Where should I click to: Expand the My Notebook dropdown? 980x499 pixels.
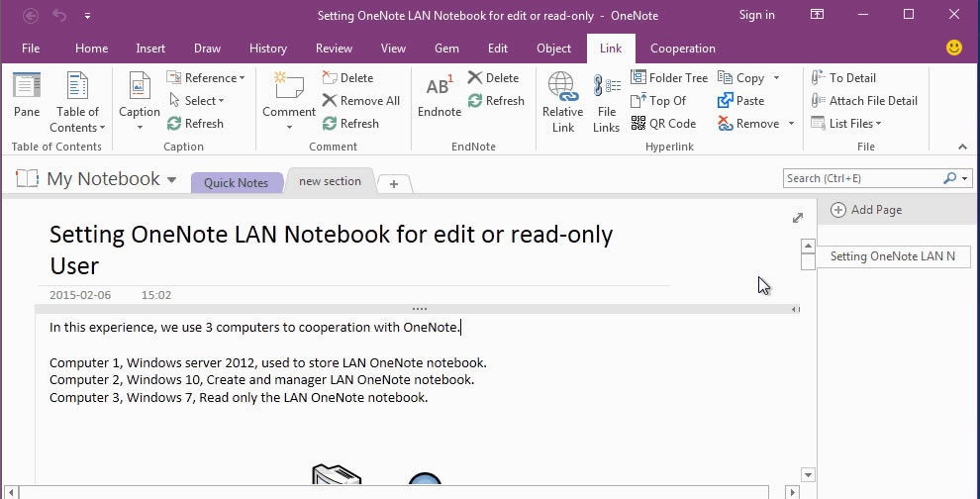[x=171, y=180]
